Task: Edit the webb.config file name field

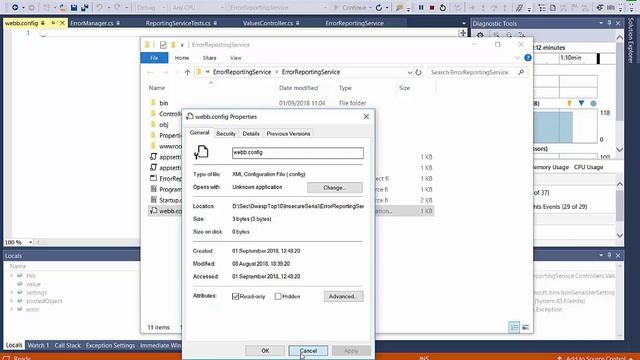Action: [x=298, y=153]
